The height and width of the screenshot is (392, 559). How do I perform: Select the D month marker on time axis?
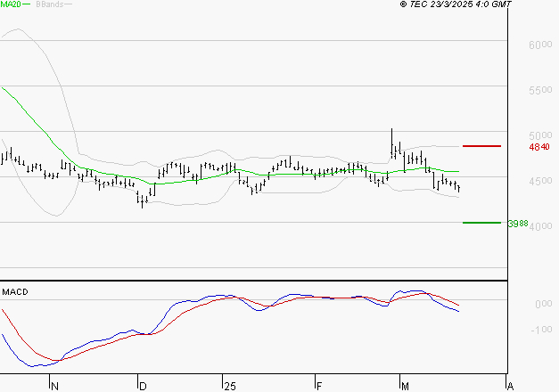point(143,386)
